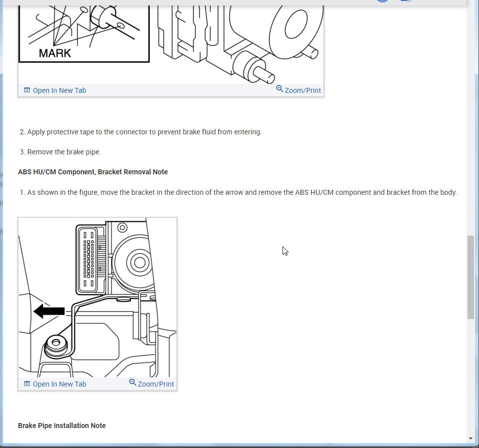This screenshot has height=448, width=479.
Task: Click the new-tab icon under the bracket figure
Action: (27, 384)
